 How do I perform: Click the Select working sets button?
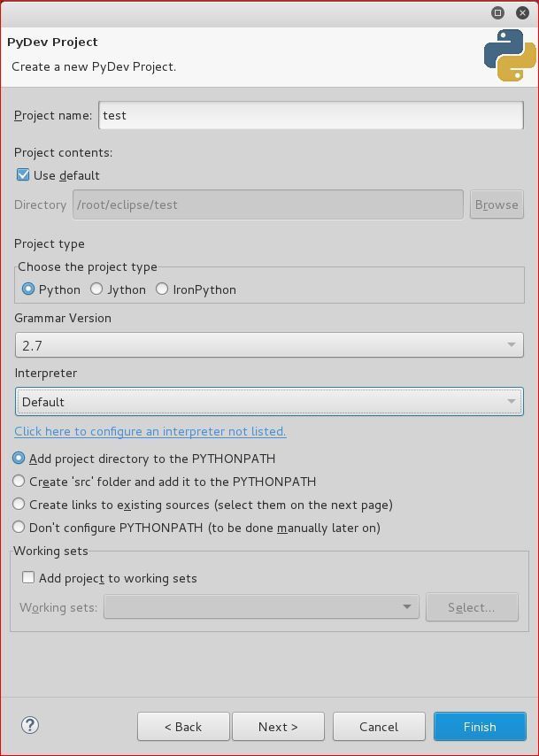click(x=472, y=607)
